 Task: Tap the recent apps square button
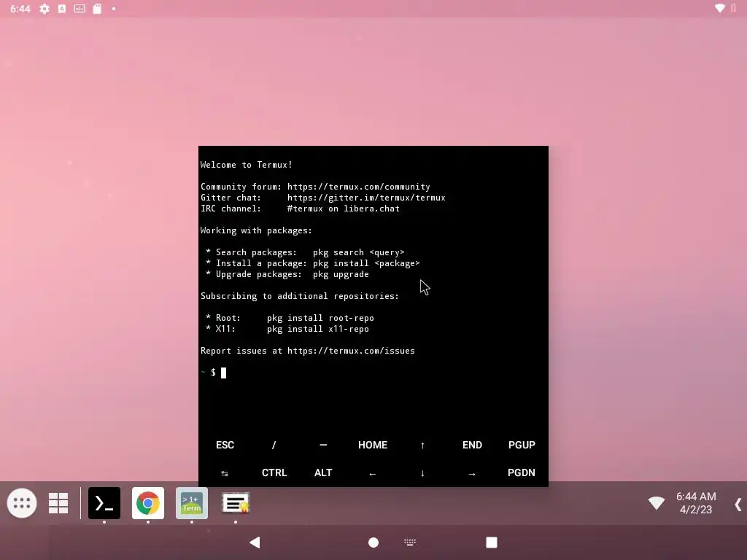[492, 542]
